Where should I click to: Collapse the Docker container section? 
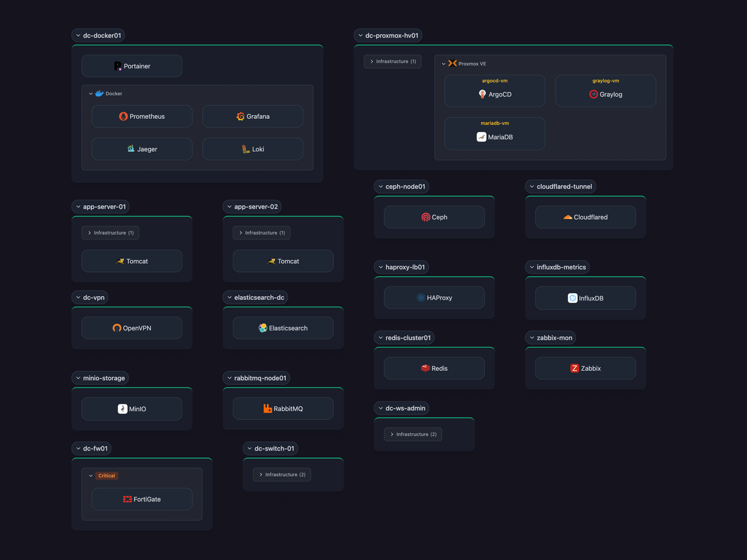click(x=91, y=94)
